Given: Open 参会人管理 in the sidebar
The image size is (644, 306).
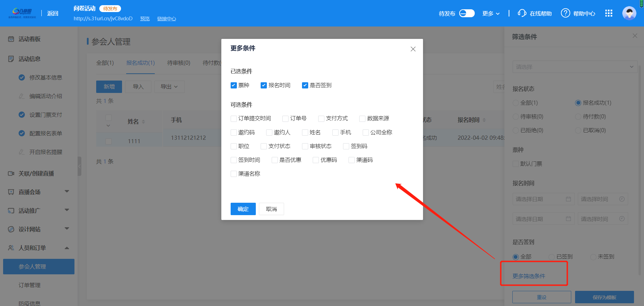Looking at the screenshot, I should pos(39,266).
